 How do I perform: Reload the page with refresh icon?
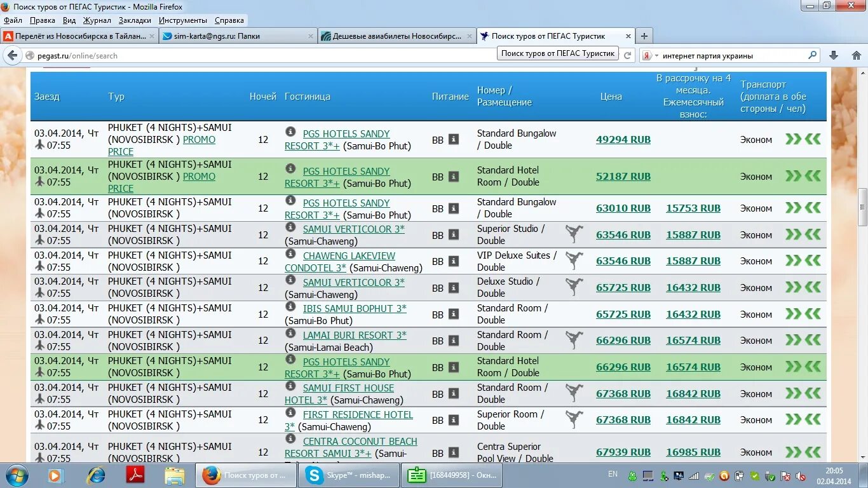click(628, 55)
